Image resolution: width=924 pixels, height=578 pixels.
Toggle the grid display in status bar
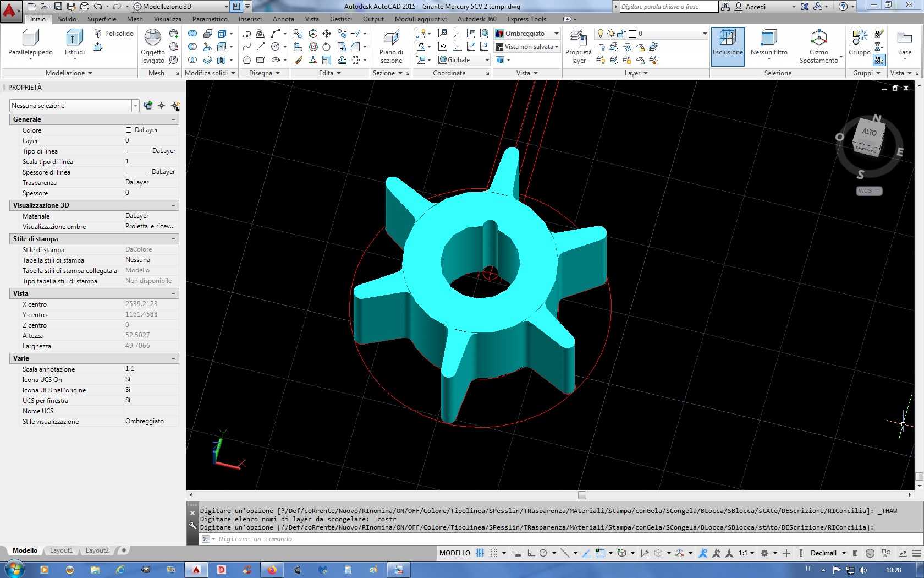pos(480,553)
